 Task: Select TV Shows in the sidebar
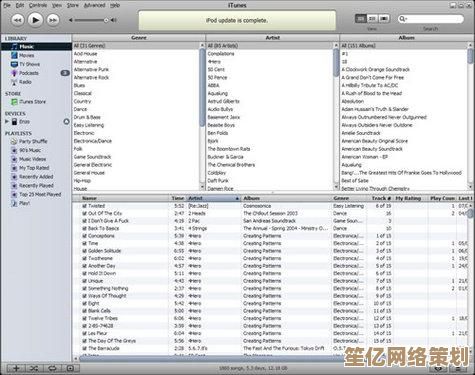[x=29, y=64]
